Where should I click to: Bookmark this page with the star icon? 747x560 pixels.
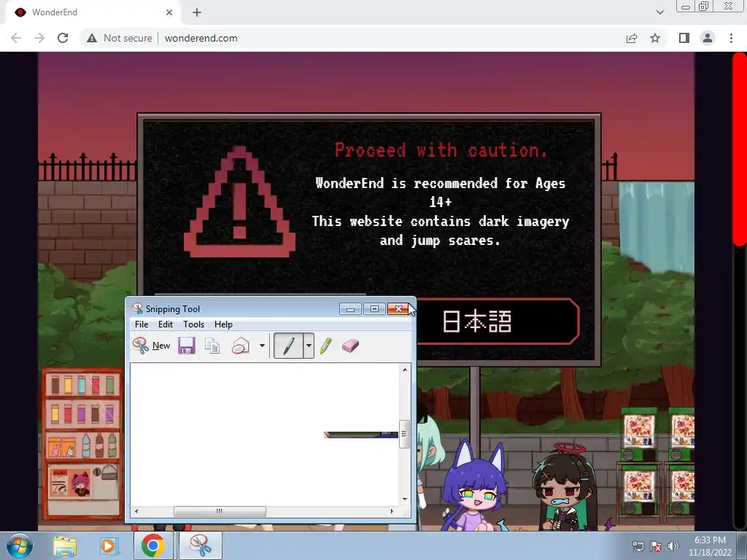[x=655, y=38]
